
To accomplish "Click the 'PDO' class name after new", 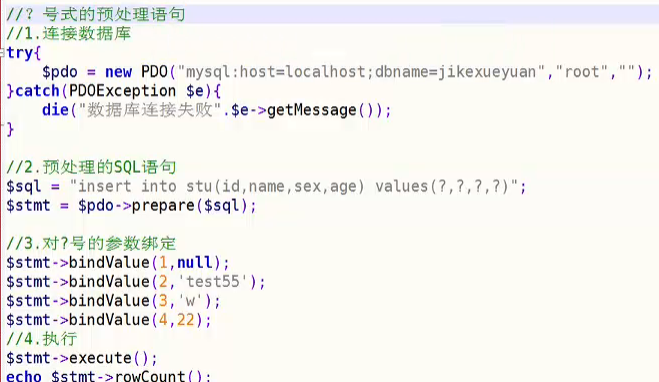I will (154, 72).
